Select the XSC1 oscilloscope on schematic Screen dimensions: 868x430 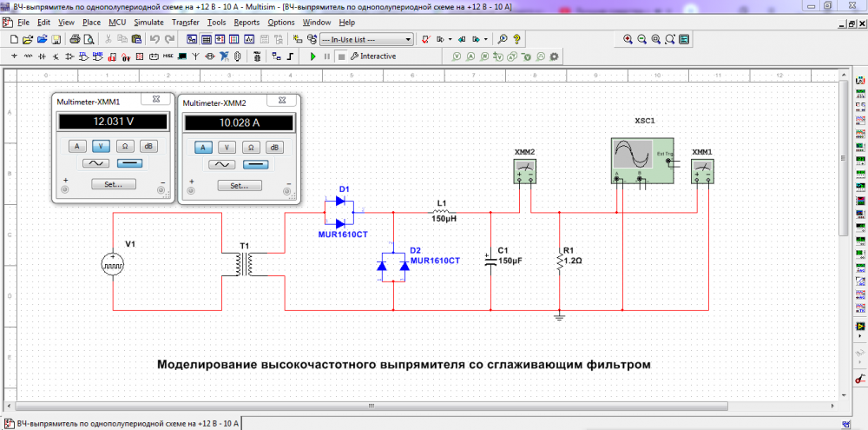pyautogui.click(x=641, y=158)
